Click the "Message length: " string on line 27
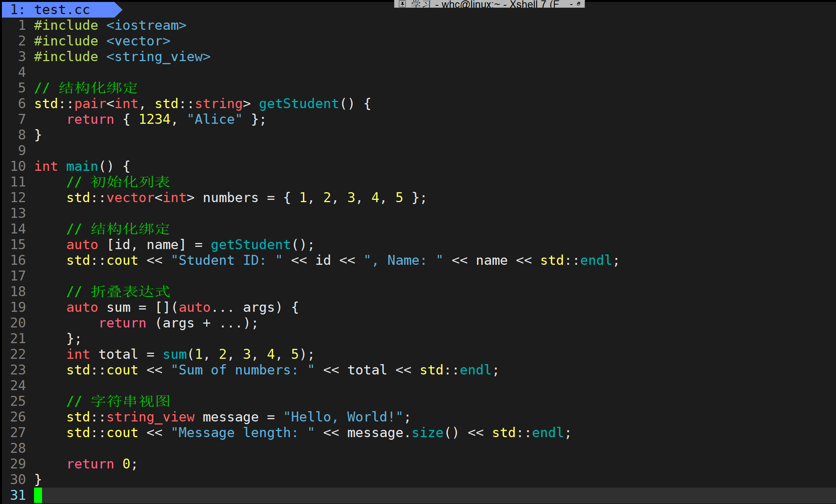The width and height of the screenshot is (836, 504). (242, 433)
